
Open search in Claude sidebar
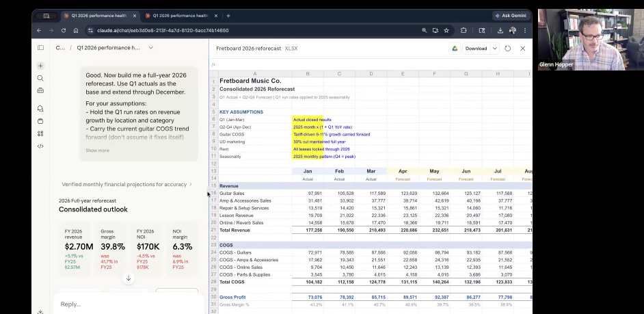tap(40, 78)
